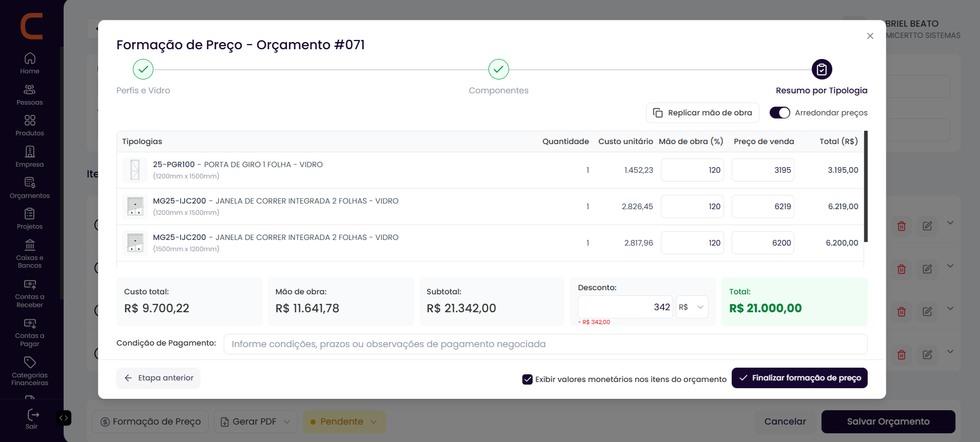The width and height of the screenshot is (980, 442).
Task: Go to the Componentes step
Action: 499,69
